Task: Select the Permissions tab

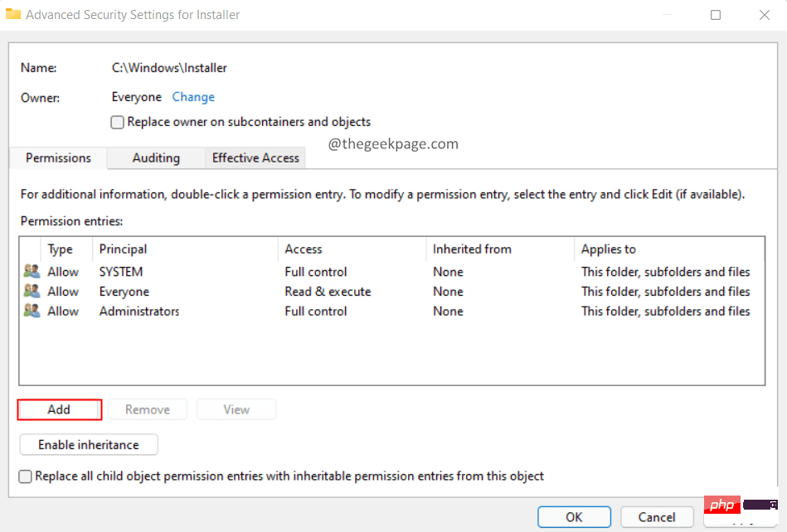Action: [58, 157]
